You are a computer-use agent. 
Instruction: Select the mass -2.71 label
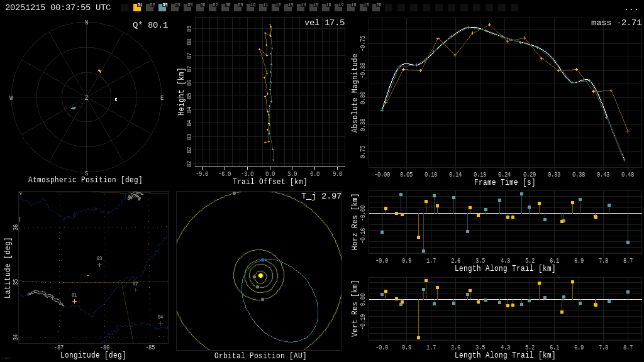click(616, 23)
